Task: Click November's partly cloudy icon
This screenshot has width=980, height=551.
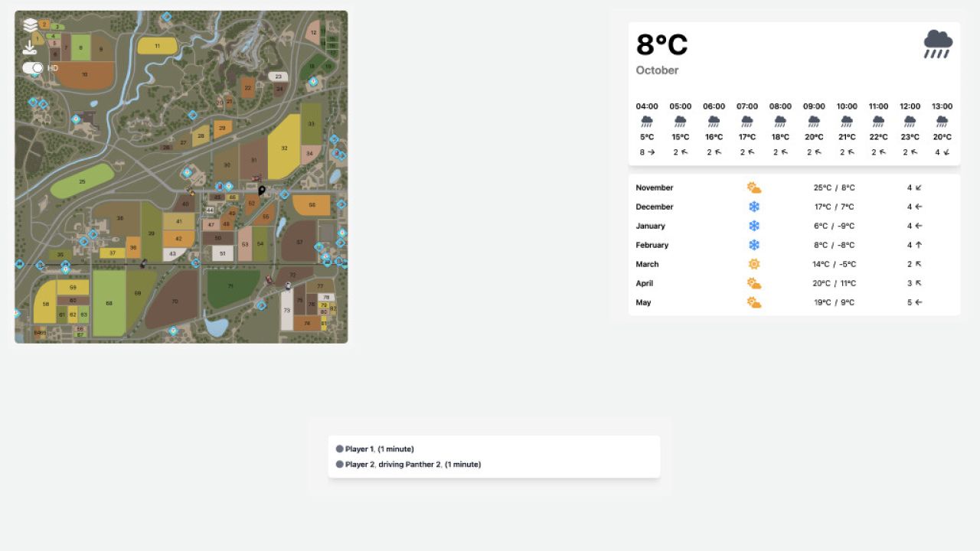Action: pos(754,186)
